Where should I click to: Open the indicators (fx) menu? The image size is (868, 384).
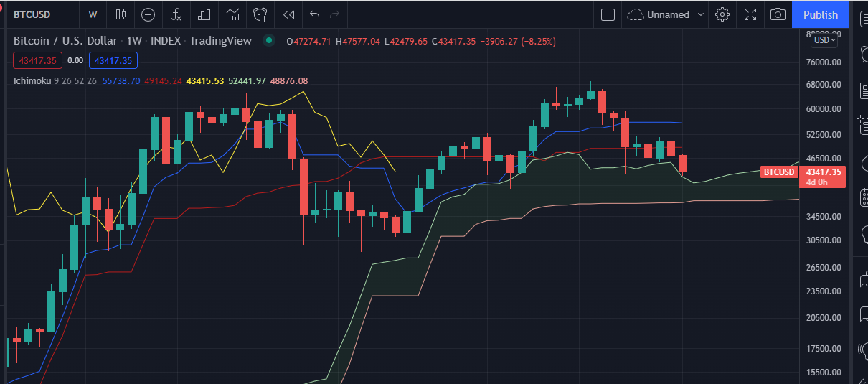(x=176, y=14)
